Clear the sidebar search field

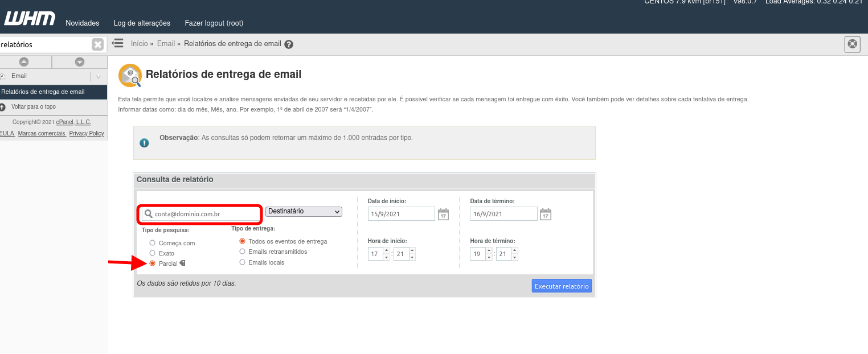[98, 44]
